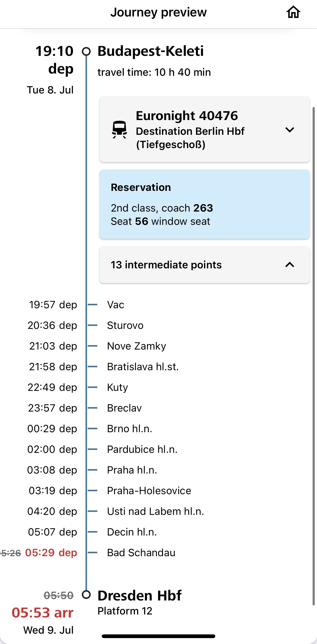Select the Bratislava hl.st. stop
The image size is (317, 644).
click(143, 367)
